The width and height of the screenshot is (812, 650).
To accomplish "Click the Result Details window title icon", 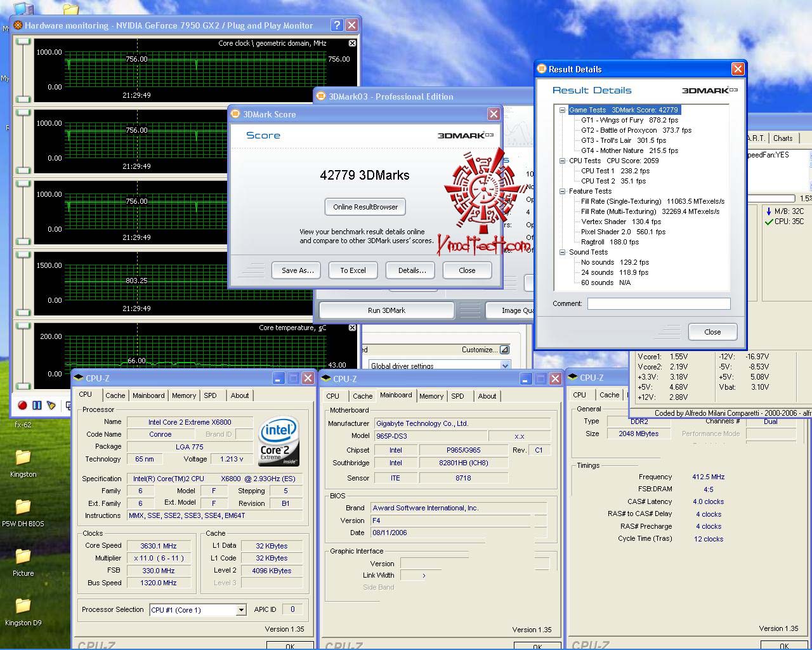I will pyautogui.click(x=542, y=69).
